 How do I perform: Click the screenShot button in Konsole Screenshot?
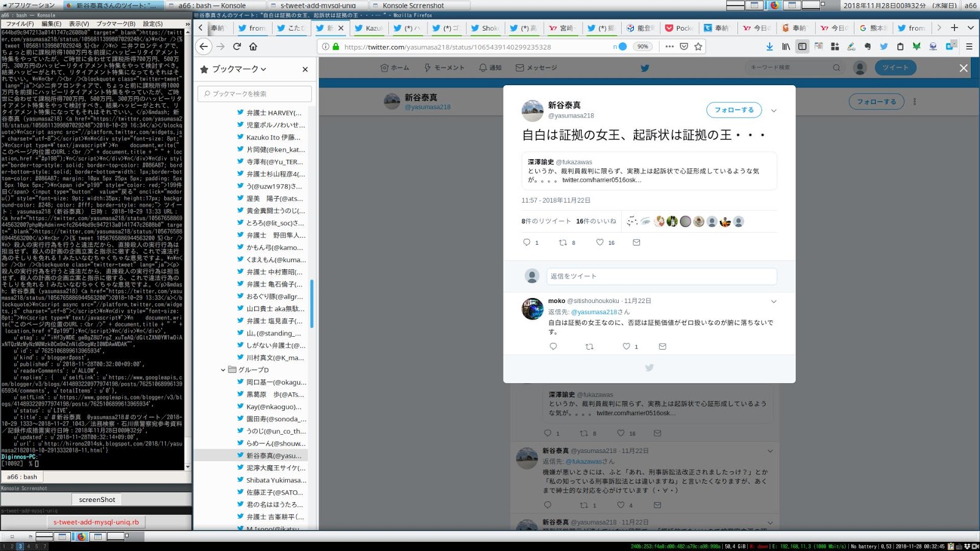[97, 500]
